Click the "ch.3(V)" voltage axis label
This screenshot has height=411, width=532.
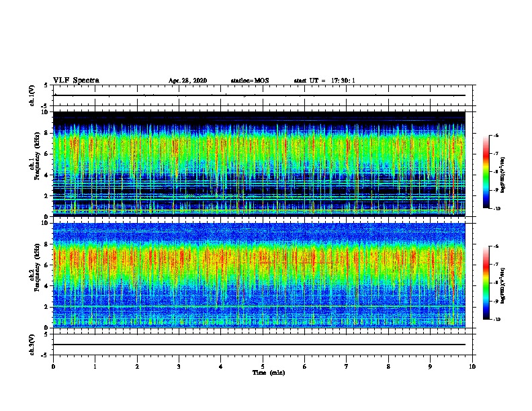(x=32, y=345)
